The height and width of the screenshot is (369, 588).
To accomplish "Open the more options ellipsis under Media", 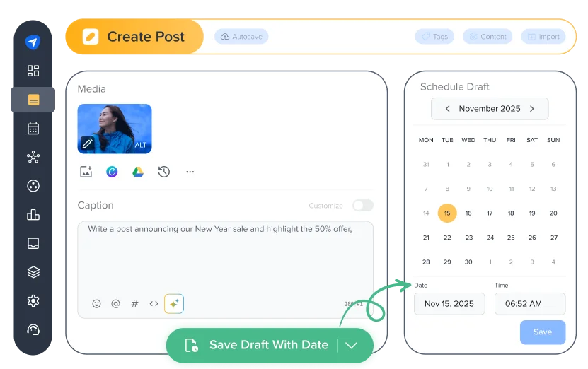I will tap(190, 172).
